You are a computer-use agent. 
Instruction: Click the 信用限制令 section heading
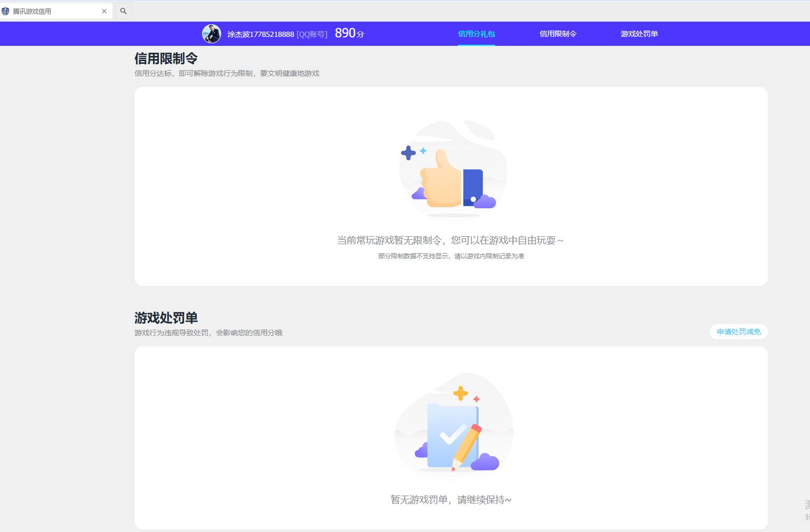tap(166, 59)
